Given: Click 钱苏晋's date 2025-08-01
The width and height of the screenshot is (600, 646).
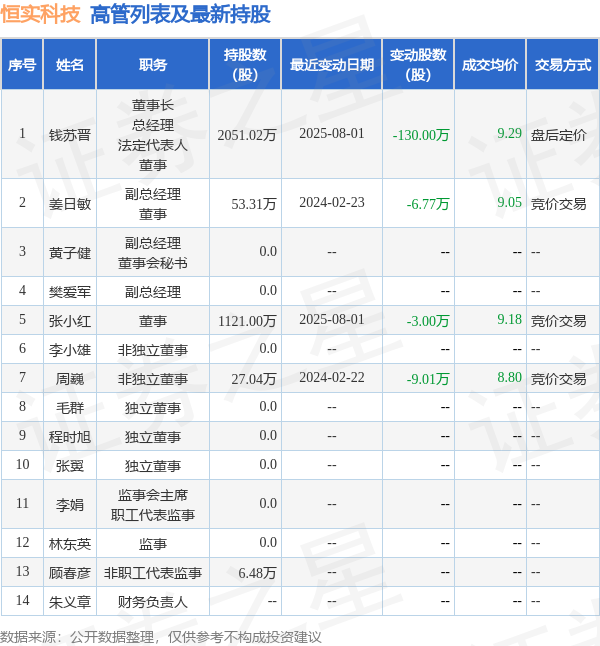Looking at the screenshot, I should click(332, 133).
